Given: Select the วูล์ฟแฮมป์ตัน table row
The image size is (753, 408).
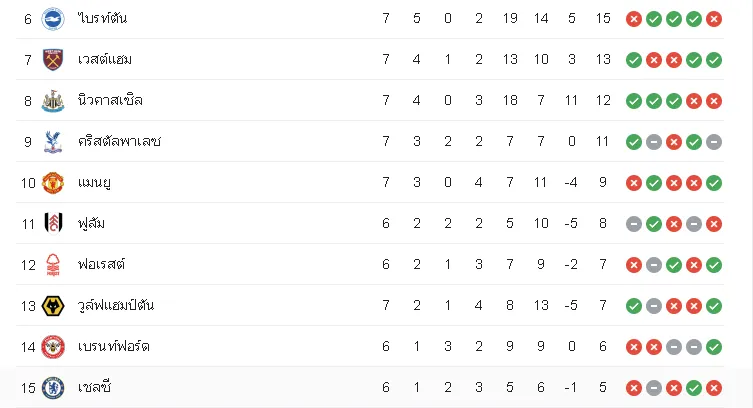Looking at the screenshot, I should 370,305.
